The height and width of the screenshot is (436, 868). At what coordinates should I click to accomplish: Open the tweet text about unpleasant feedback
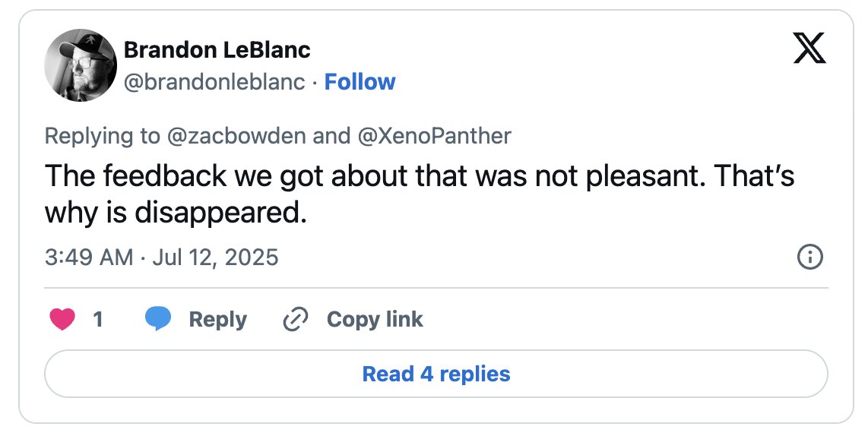pyautogui.click(x=420, y=194)
